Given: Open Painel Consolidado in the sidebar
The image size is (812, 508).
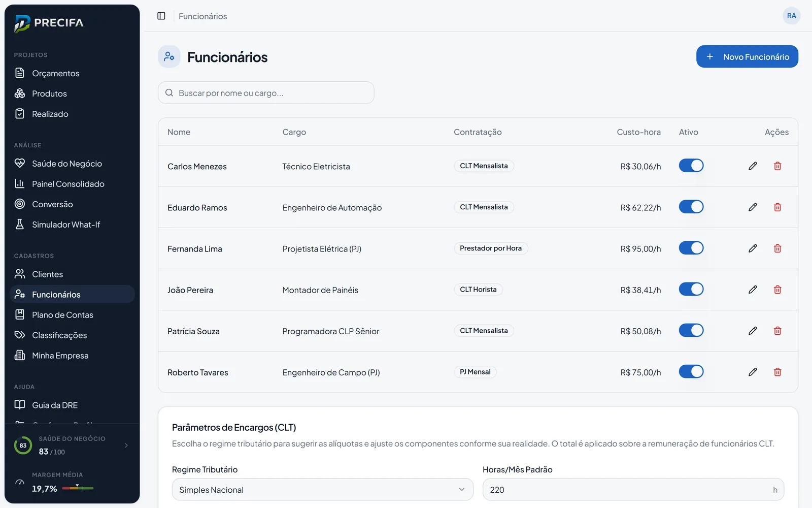Looking at the screenshot, I should click(72, 184).
